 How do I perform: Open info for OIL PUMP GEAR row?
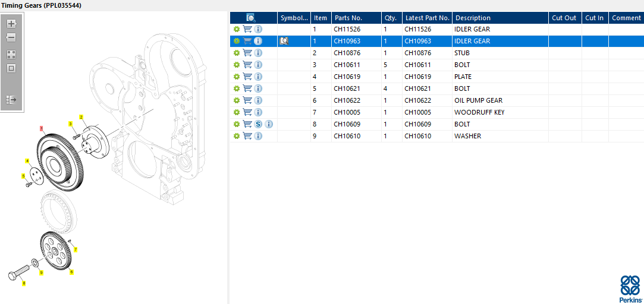click(259, 100)
